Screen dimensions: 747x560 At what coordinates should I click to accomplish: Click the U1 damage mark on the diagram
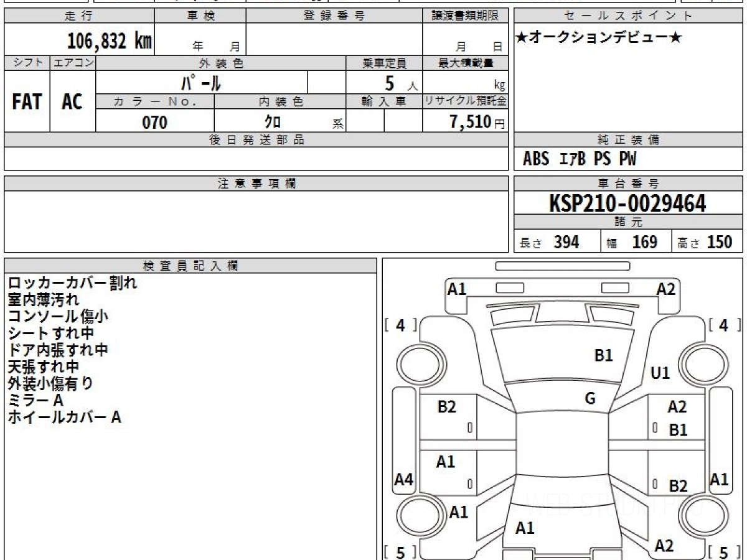[x=660, y=373]
